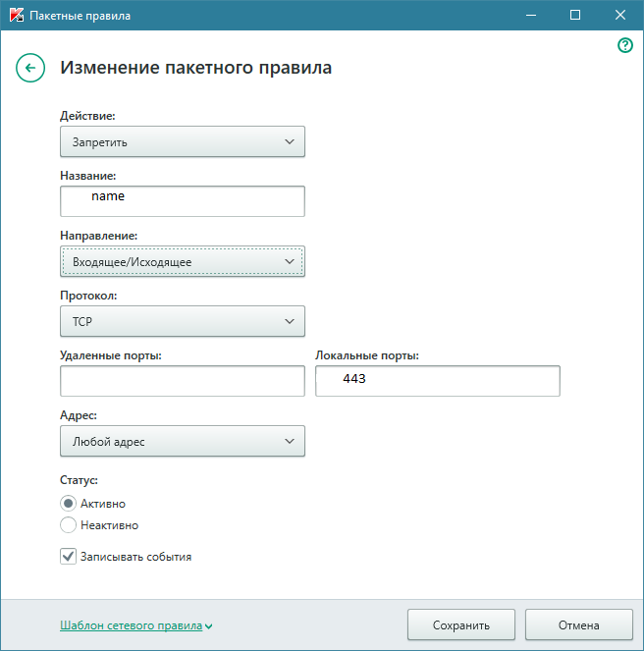Image resolution: width=644 pixels, height=651 pixels.
Task: Select the Неактивно radio button
Action: (x=69, y=525)
